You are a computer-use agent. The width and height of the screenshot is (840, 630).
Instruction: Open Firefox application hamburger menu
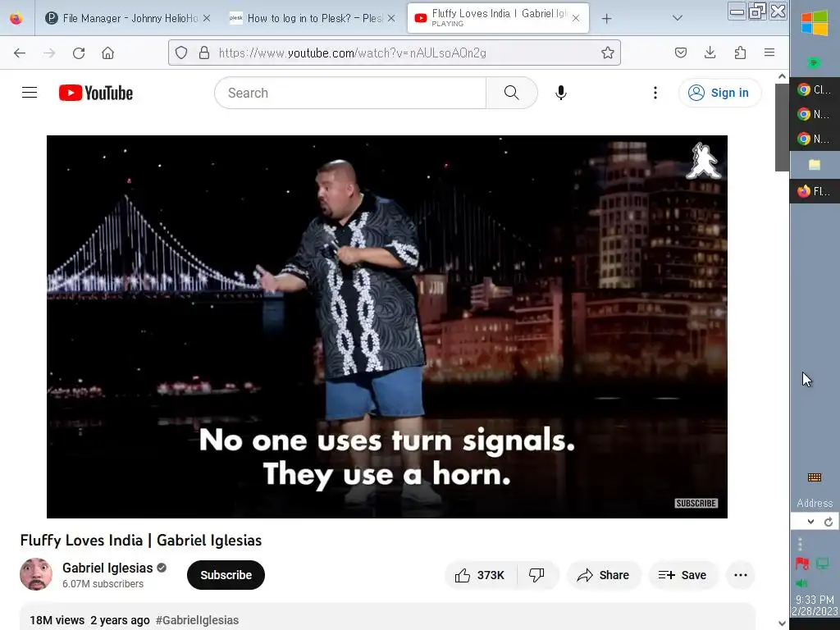(769, 52)
